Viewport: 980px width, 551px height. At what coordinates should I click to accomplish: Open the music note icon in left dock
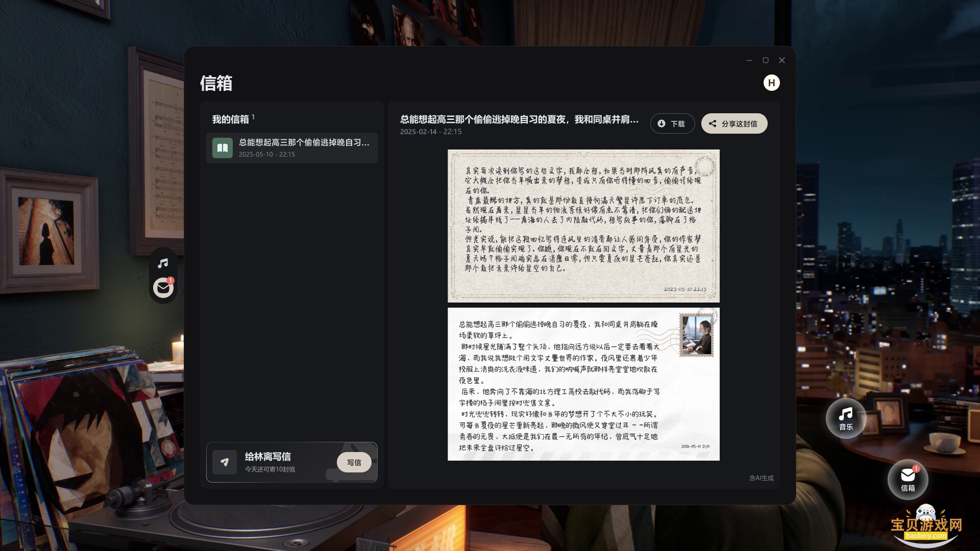(163, 263)
